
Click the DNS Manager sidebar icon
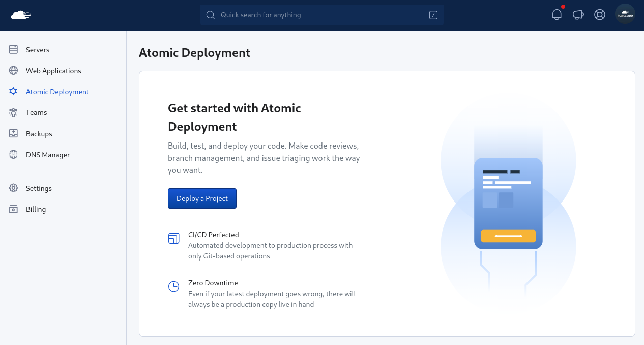(x=14, y=155)
